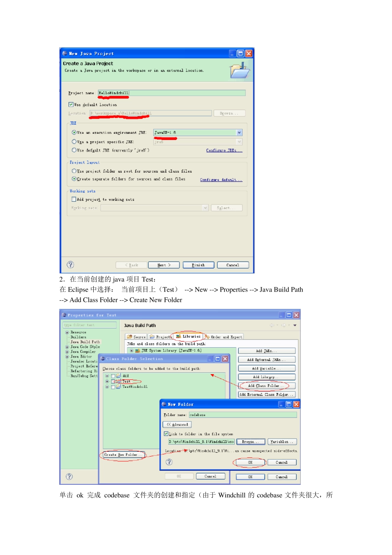Select Builders in properties tree
The image size is (392, 555).
78,337
